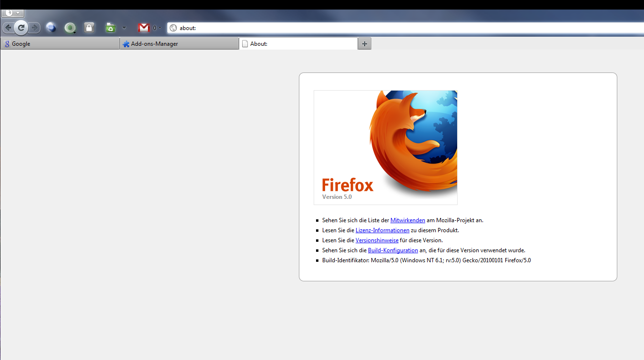Image resolution: width=644 pixels, height=360 pixels.
Task: Switch to the Add-ons-Manager tab
Action: (179, 43)
